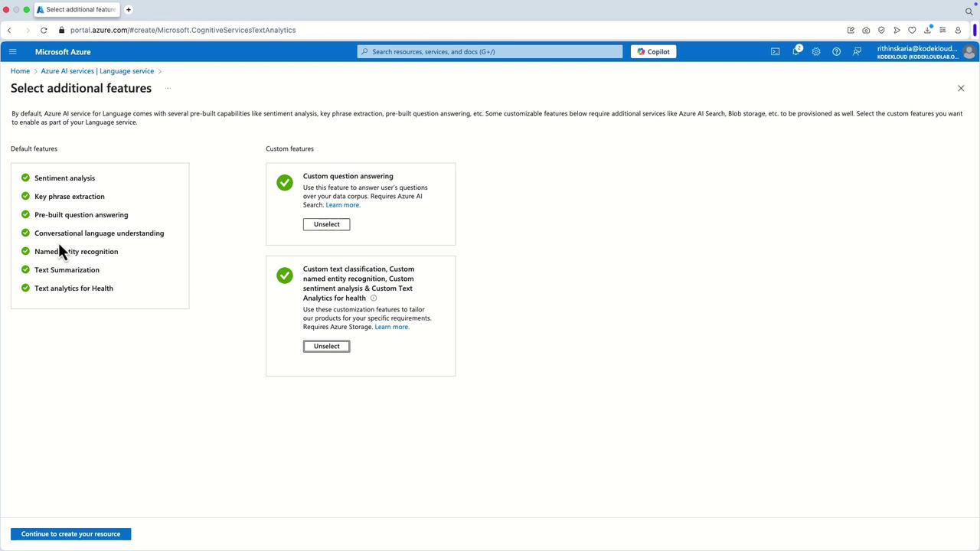The image size is (980, 551).
Task: Click green checkmark on Custom text classification card
Action: [x=285, y=275]
